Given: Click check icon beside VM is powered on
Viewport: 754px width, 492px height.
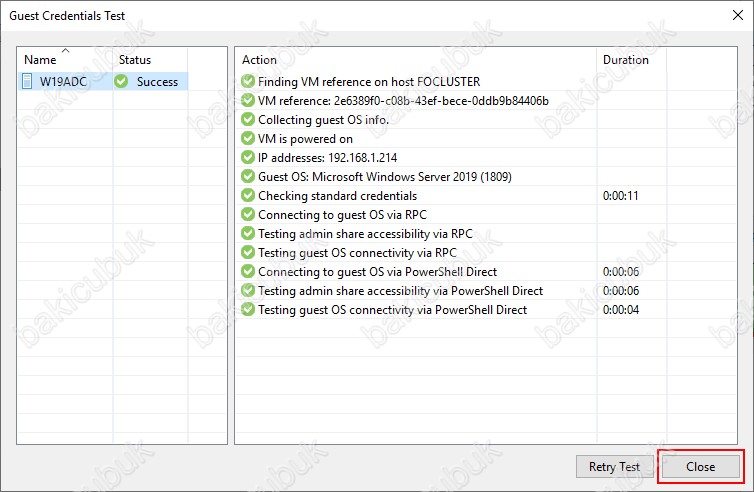Looking at the screenshot, I should point(248,139).
